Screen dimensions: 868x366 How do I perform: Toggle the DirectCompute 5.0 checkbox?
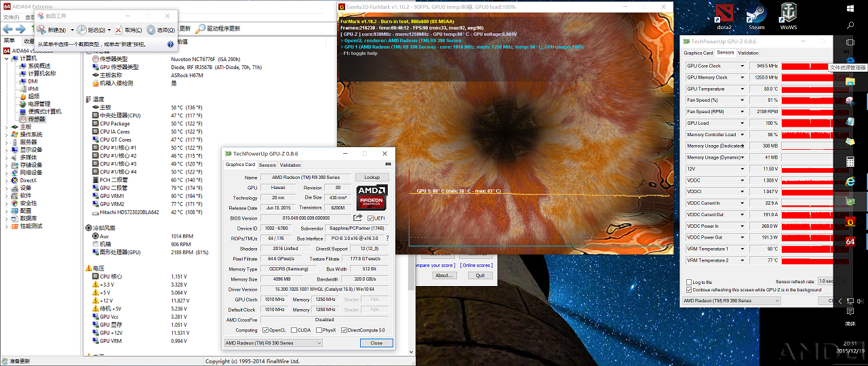343,330
